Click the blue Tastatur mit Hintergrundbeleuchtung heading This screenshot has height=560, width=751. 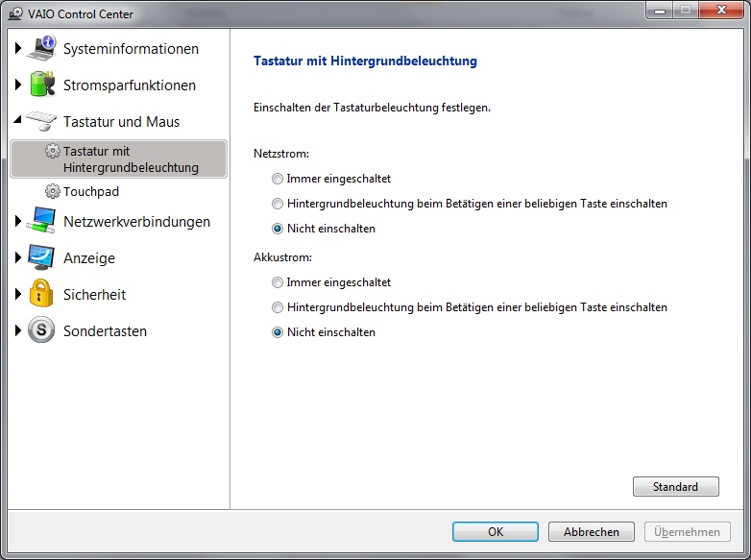pos(365,61)
